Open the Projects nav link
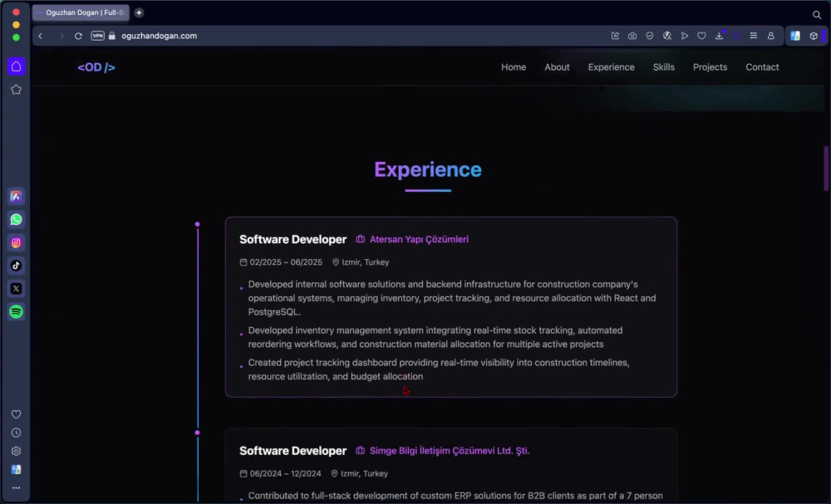The width and height of the screenshot is (831, 504). 711,67
